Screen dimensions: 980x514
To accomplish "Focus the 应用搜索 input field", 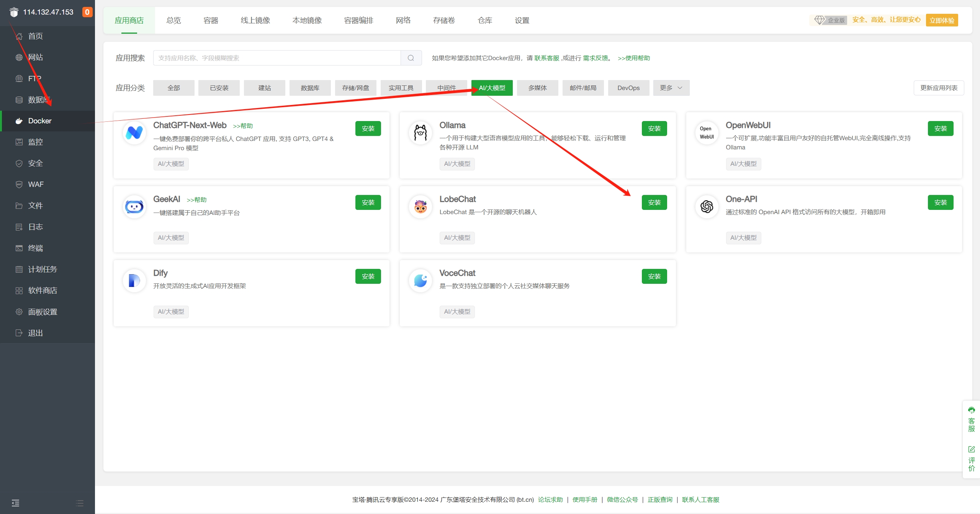I will 277,58.
